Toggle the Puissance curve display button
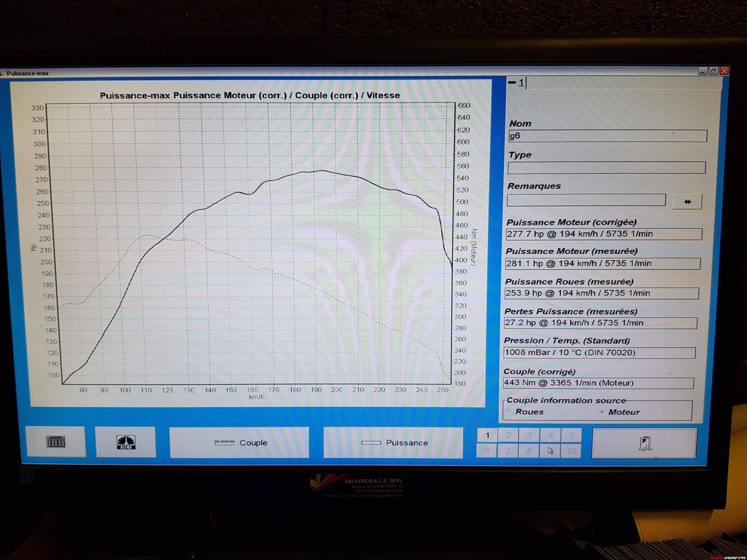The height and width of the screenshot is (560, 747). tap(393, 443)
